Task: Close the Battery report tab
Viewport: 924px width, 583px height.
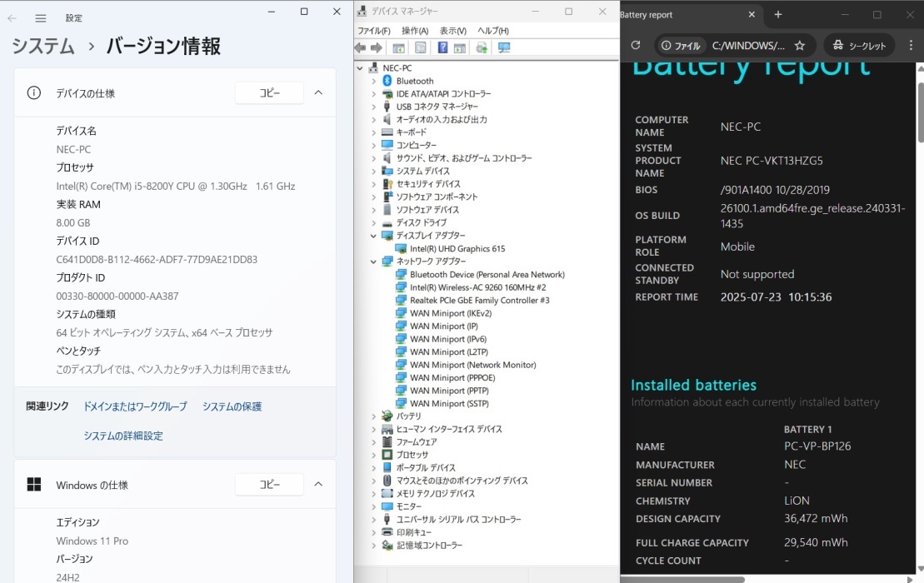Action: tap(752, 15)
